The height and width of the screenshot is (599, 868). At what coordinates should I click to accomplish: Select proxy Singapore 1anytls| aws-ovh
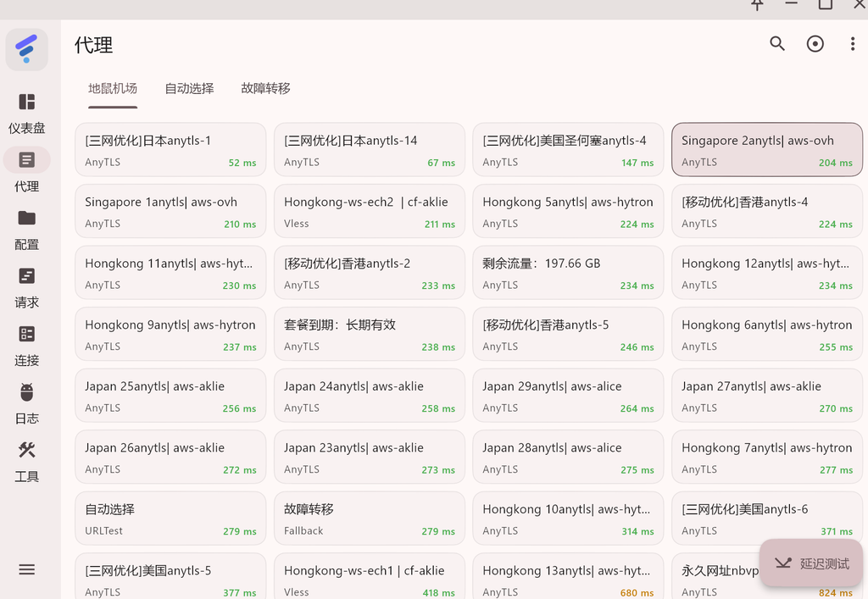170,211
